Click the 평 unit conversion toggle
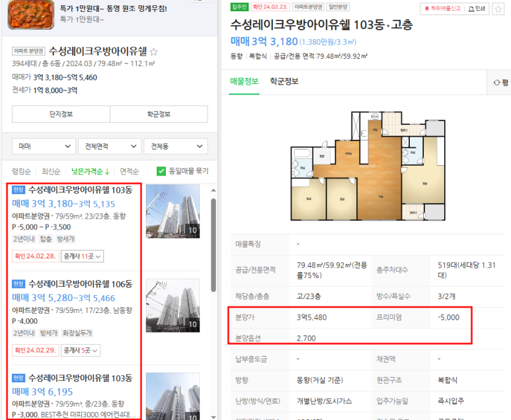The width and height of the screenshot is (511, 420). [500, 83]
